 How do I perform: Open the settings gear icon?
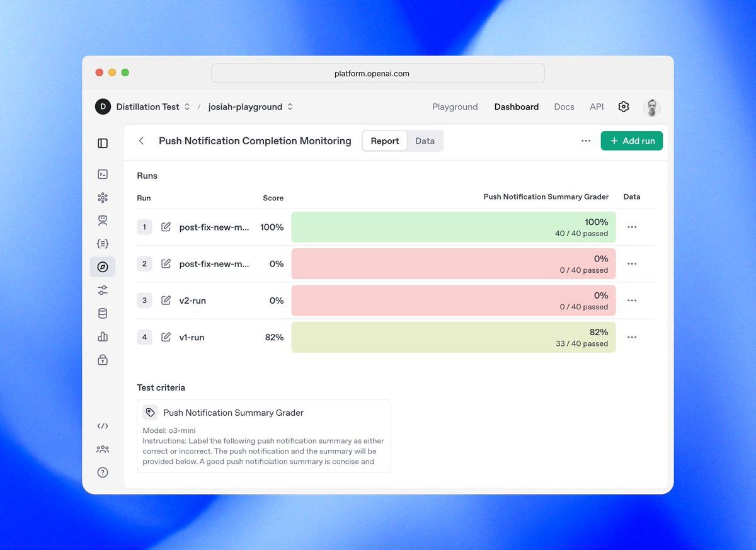tap(624, 107)
